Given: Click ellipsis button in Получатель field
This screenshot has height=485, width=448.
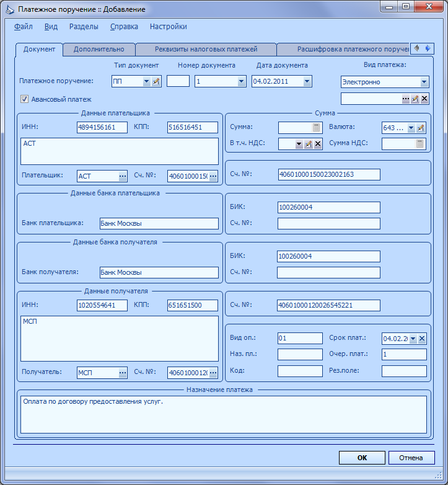Looking at the screenshot, I should pyautogui.click(x=123, y=373).
